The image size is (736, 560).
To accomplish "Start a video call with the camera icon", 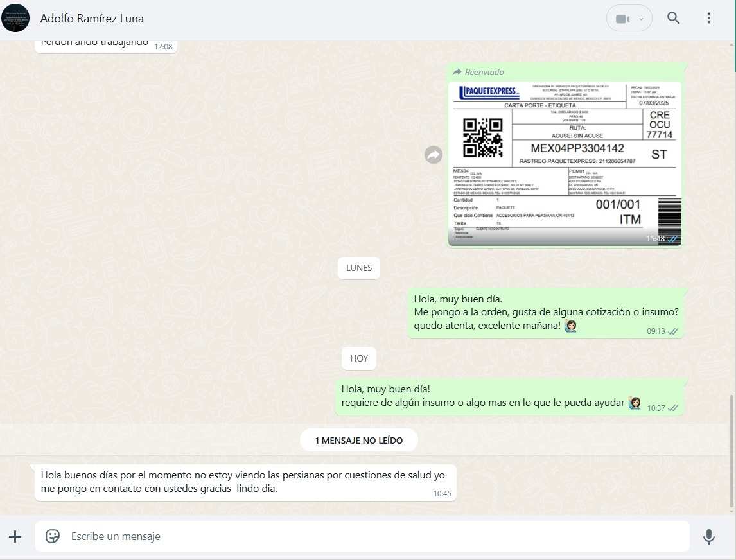I will click(622, 19).
